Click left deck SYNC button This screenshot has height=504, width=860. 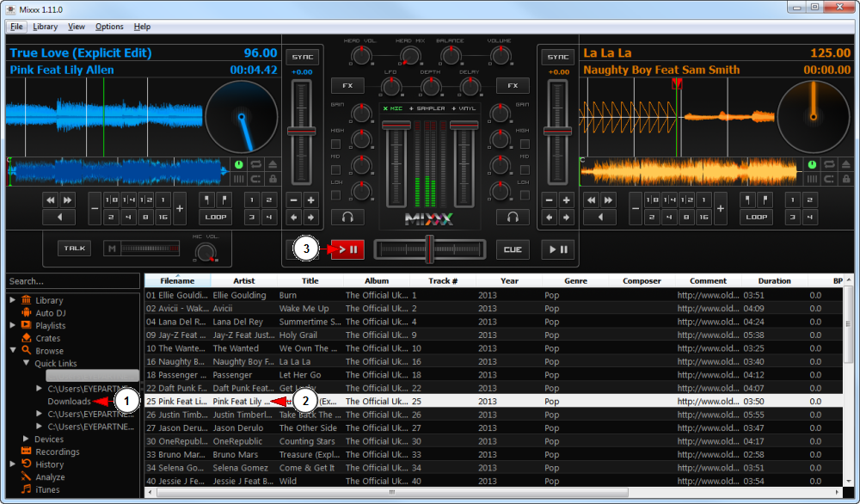(x=302, y=57)
